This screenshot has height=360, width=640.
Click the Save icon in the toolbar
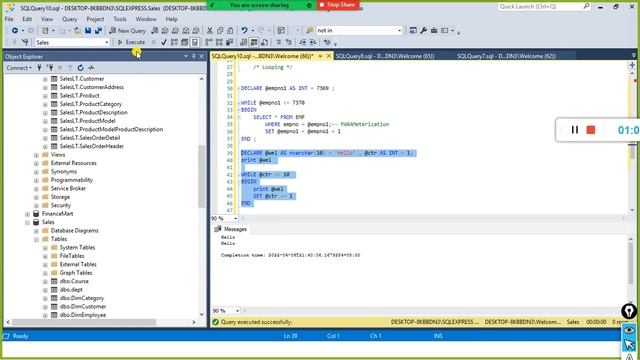(88, 31)
